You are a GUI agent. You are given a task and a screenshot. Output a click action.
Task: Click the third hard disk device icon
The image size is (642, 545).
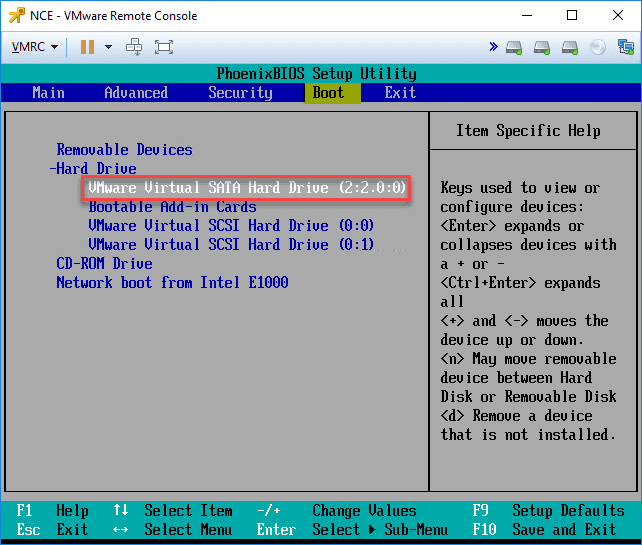point(570,47)
